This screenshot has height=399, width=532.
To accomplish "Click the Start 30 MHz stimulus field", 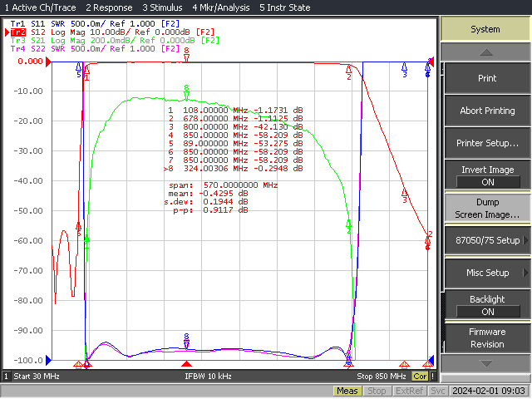I will click(x=37, y=377).
